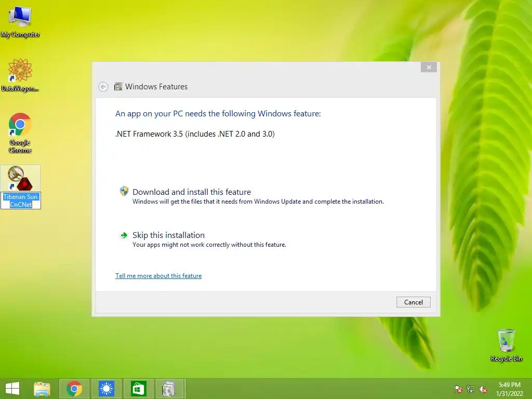Launch Google Chrome from the desktop
532x399 pixels.
click(20, 132)
